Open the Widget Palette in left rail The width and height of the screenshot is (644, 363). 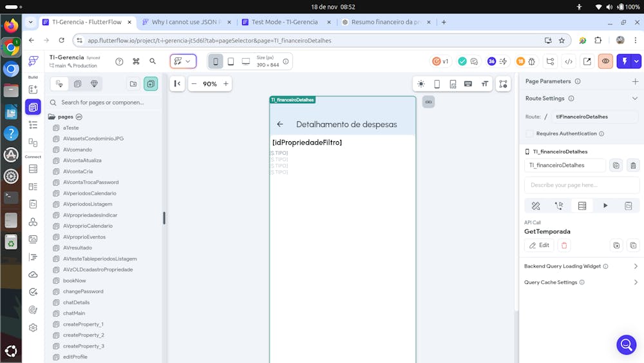[33, 89]
